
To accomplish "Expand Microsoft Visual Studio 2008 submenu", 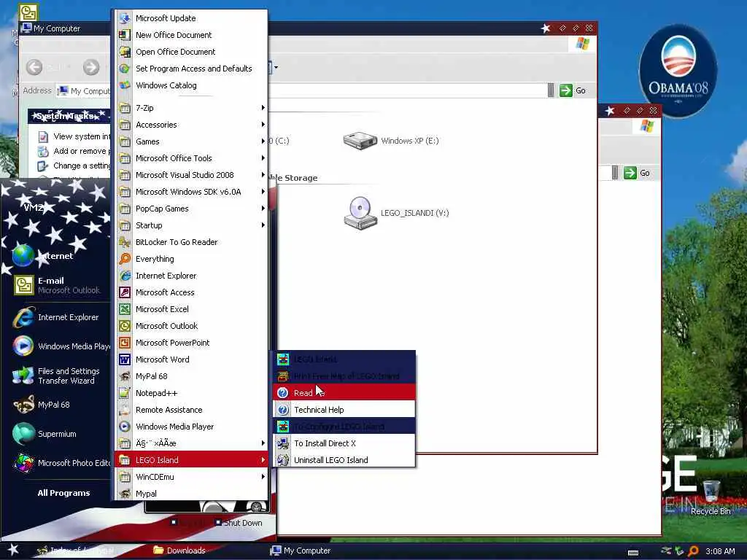I will click(191, 175).
